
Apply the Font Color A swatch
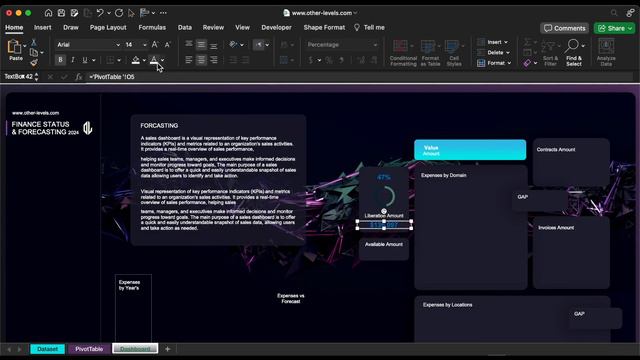(154, 60)
